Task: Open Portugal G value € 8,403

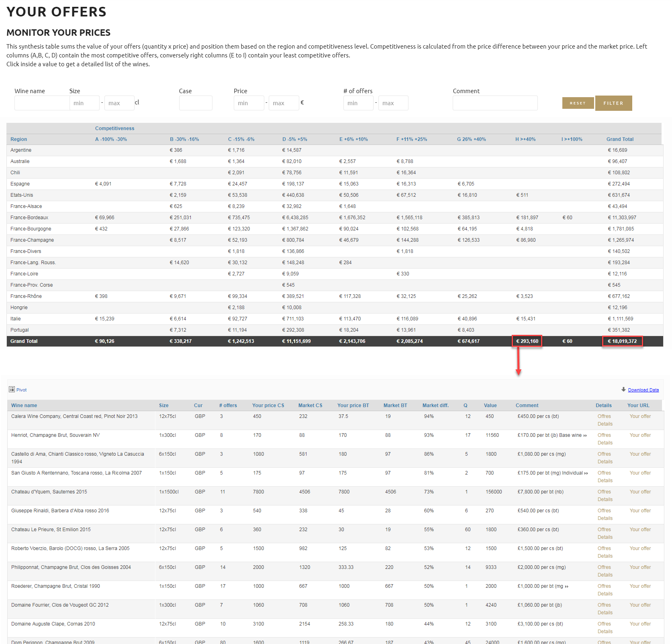Action: [x=466, y=330]
